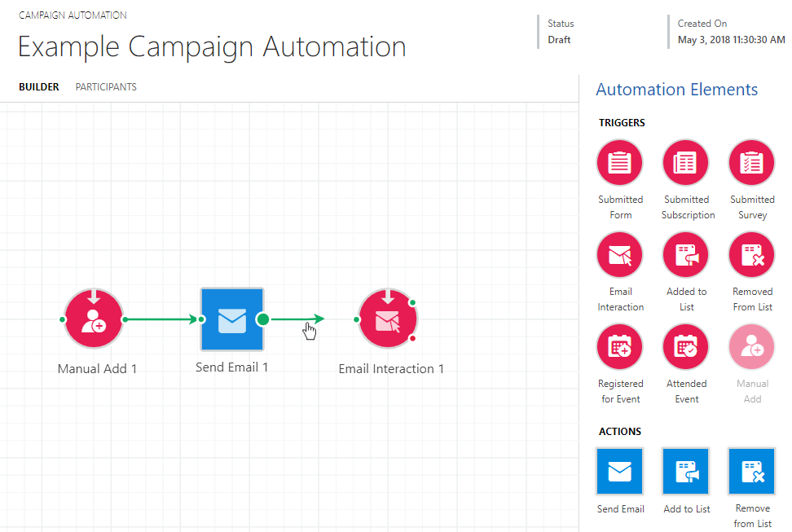Select the Manual Add 1 node on canvas
The width and height of the screenshot is (792, 532).
pos(94,319)
